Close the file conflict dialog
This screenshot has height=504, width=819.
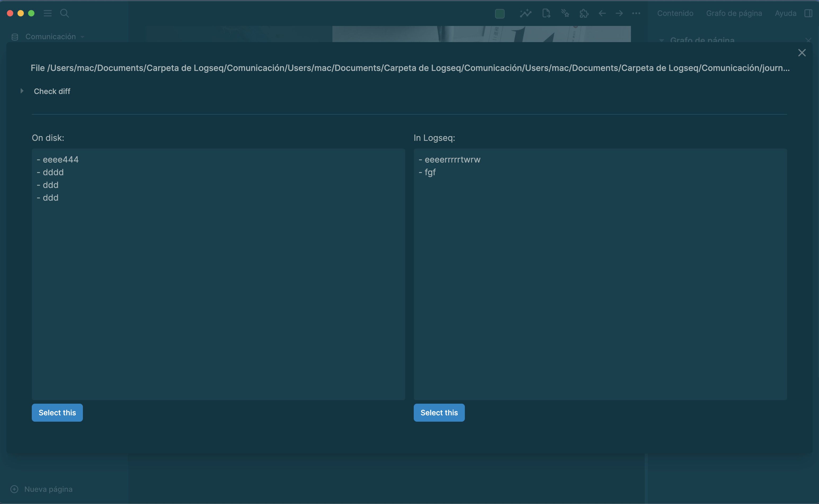tap(802, 53)
